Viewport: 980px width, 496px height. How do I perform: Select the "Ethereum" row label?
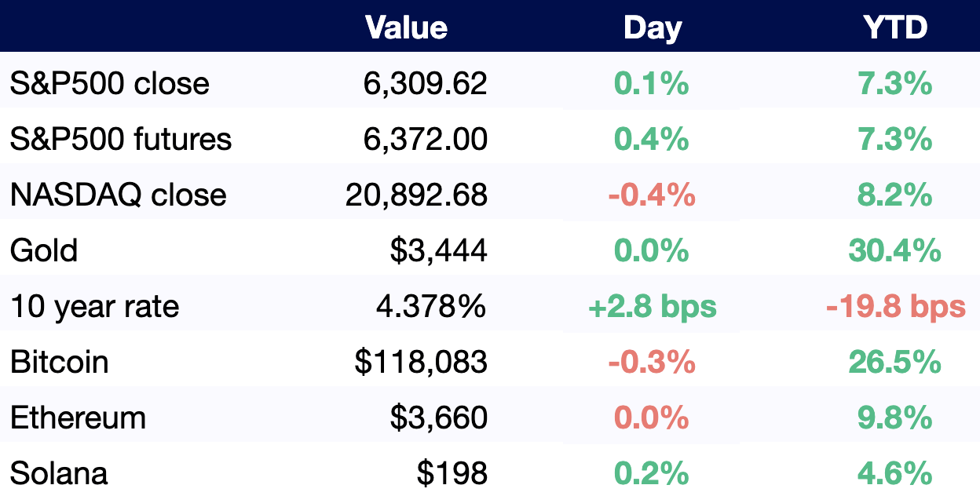click(x=79, y=418)
